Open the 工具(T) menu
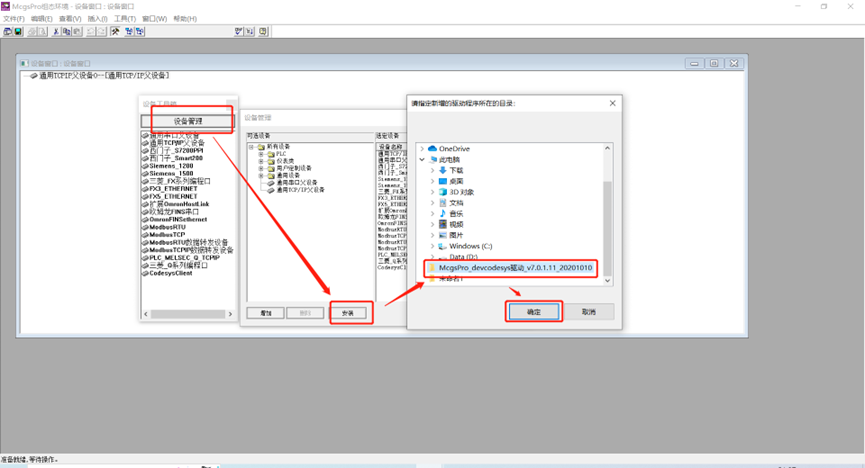Screen dimensions: 865x468 [x=125, y=19]
